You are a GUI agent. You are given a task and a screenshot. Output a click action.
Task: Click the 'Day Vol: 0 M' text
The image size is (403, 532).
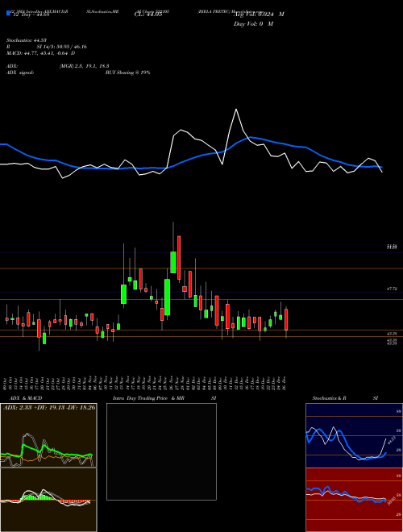[x=253, y=24]
